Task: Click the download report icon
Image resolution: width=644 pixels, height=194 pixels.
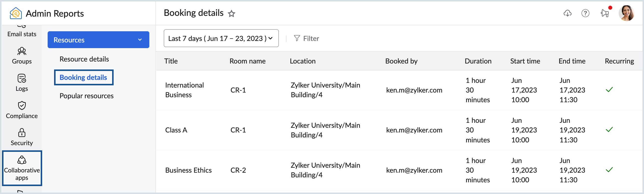Action: [568, 13]
